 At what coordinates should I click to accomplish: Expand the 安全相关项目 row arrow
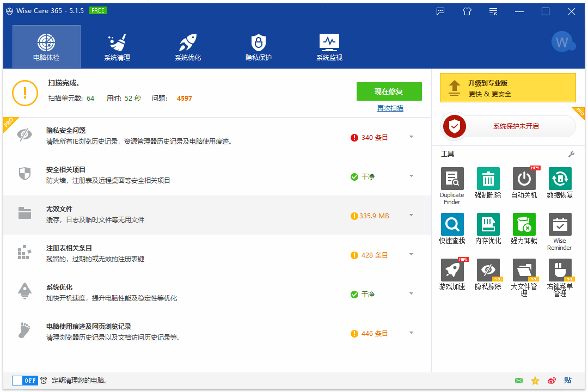[412, 176]
